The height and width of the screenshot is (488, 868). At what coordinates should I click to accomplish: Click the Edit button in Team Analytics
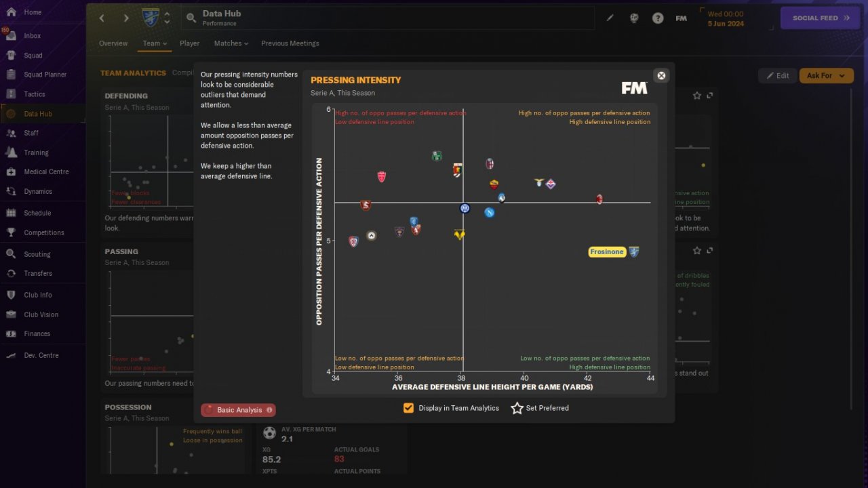coord(777,75)
